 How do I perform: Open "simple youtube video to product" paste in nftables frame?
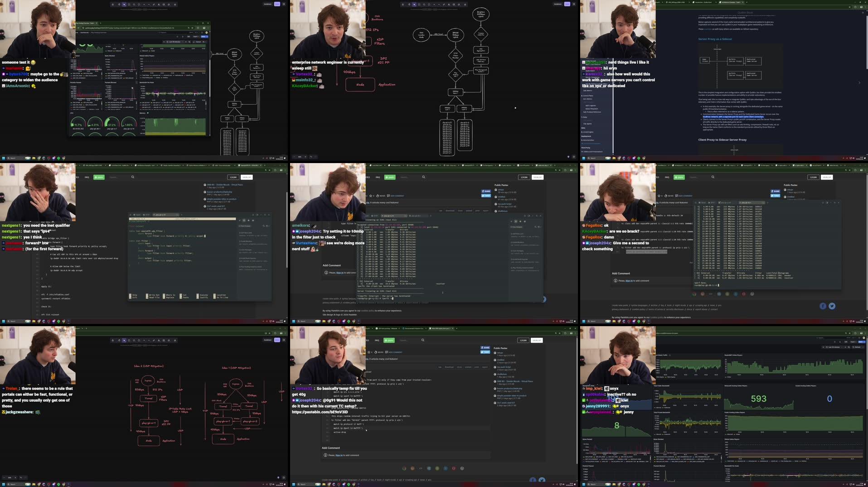pos(222,199)
